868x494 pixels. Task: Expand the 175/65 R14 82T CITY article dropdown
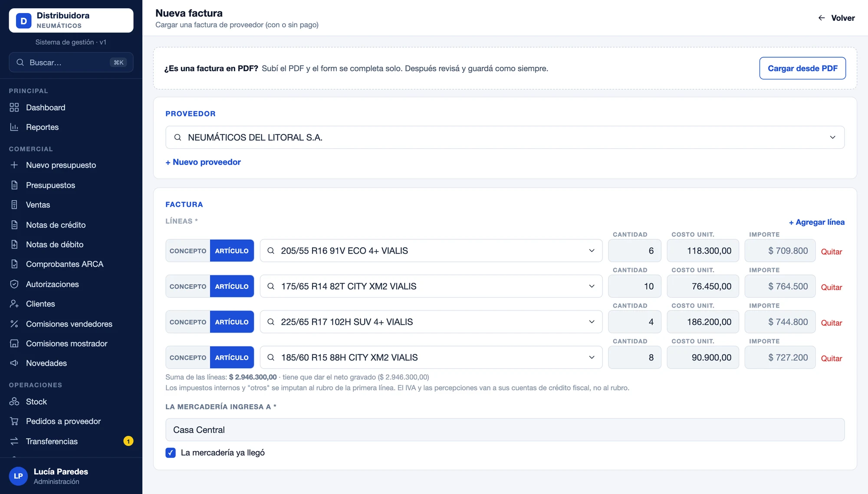431,286
